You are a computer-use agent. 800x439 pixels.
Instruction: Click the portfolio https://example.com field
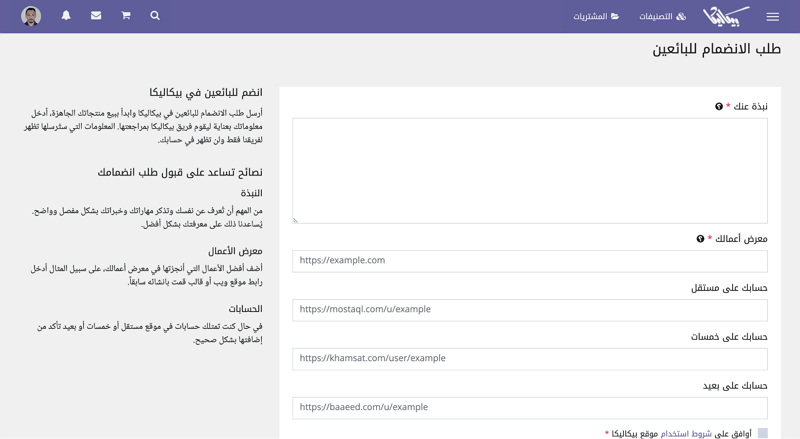(x=530, y=261)
